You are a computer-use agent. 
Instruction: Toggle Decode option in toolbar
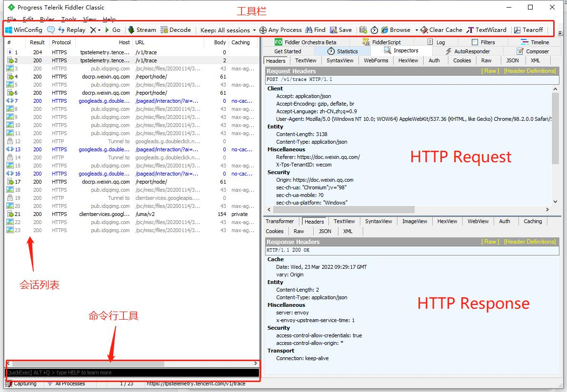coord(176,30)
